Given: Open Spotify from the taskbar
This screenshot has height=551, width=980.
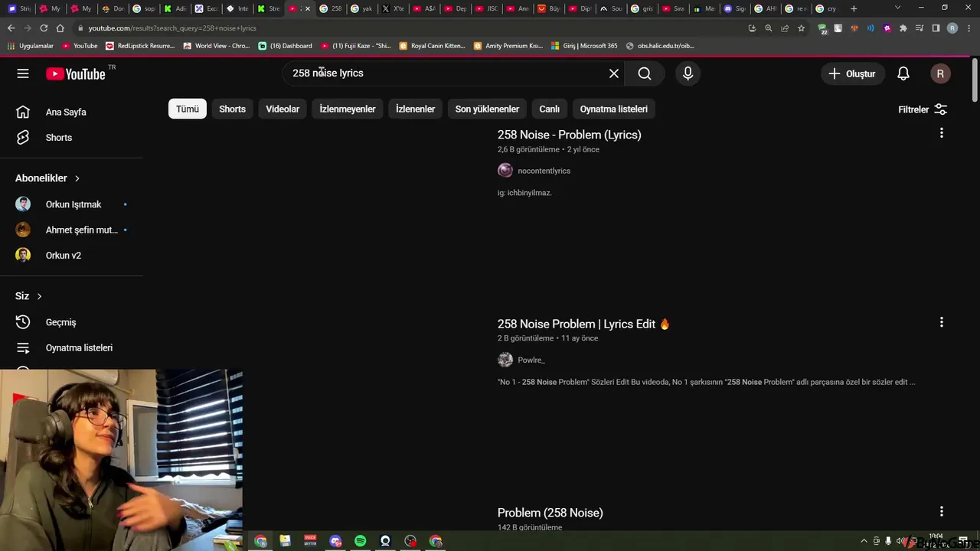Looking at the screenshot, I should click(360, 541).
